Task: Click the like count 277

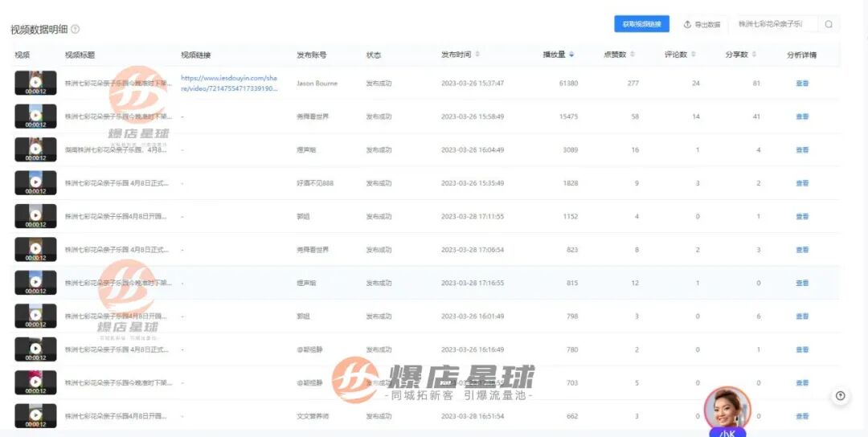Action: pos(633,83)
